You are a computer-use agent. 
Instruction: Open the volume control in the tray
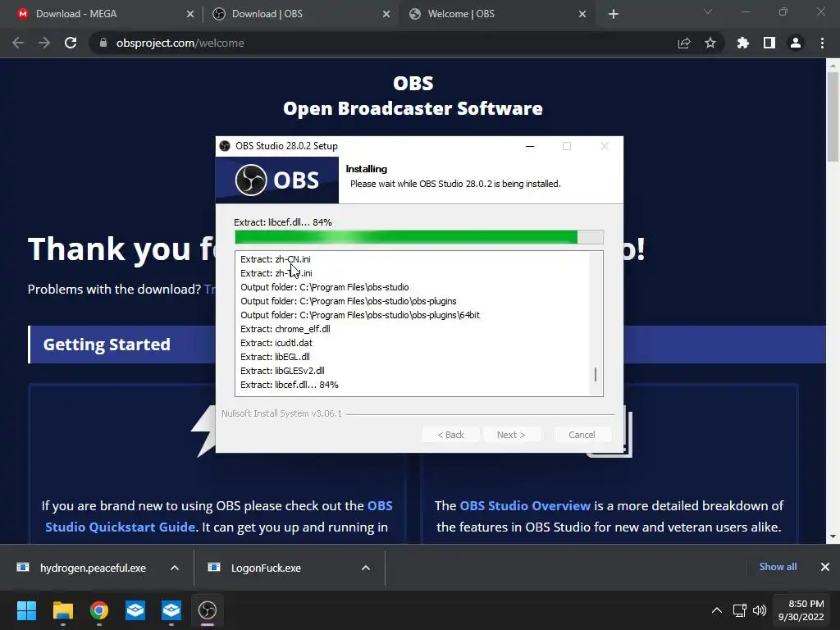[x=760, y=610]
